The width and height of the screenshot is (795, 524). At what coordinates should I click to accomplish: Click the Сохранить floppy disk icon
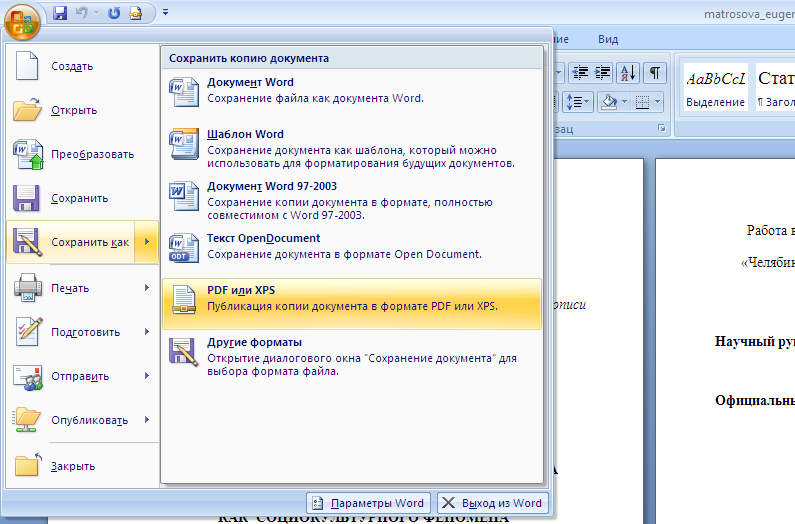26,198
